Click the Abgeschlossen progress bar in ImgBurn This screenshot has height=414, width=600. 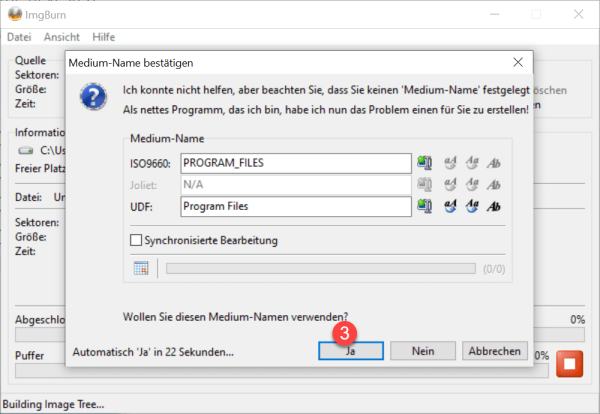click(300, 335)
